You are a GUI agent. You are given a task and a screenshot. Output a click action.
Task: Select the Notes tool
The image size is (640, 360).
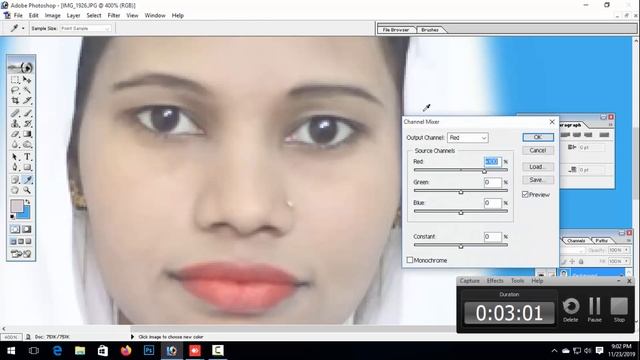tap(15, 180)
